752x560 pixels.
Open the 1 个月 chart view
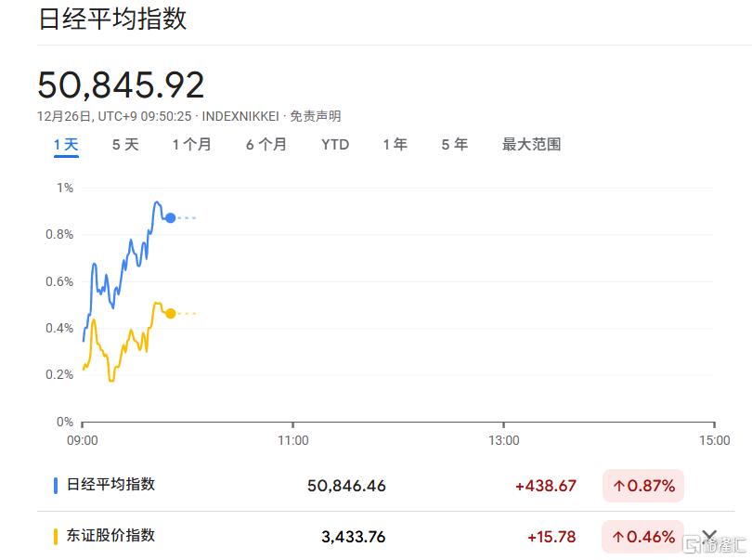191,145
